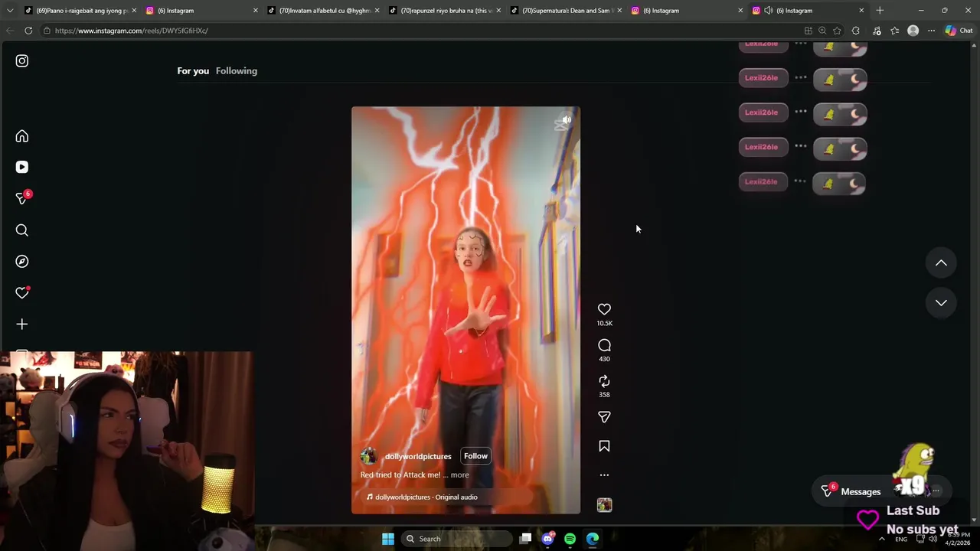Open comments on the reel
980x551 pixels.
(604, 345)
